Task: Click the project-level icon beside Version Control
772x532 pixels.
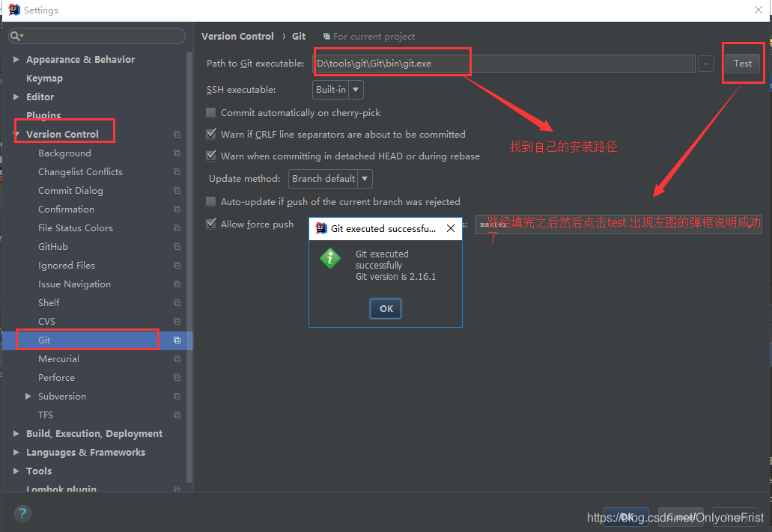Action: [177, 135]
